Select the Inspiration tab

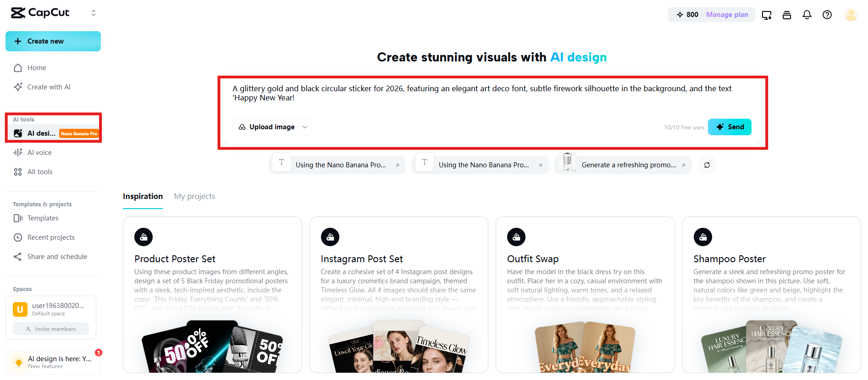pos(143,196)
